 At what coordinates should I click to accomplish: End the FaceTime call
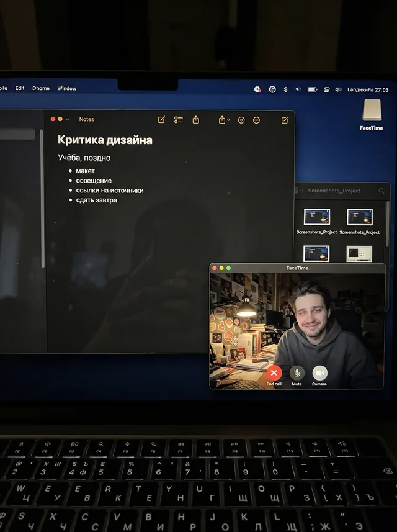tap(274, 373)
